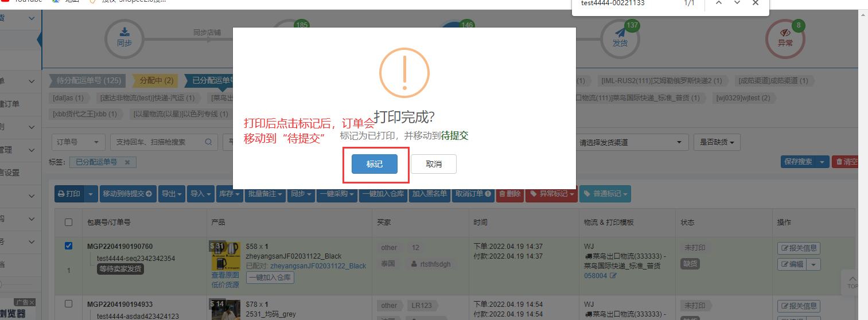Click the LR123 buyer tag
The width and height of the screenshot is (868, 320).
(423, 306)
